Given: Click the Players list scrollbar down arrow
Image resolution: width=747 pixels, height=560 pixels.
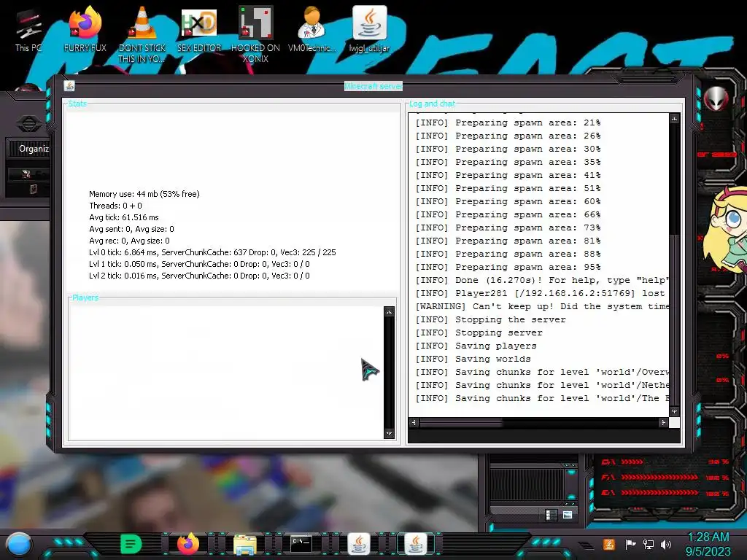Looking at the screenshot, I should pyautogui.click(x=390, y=434).
